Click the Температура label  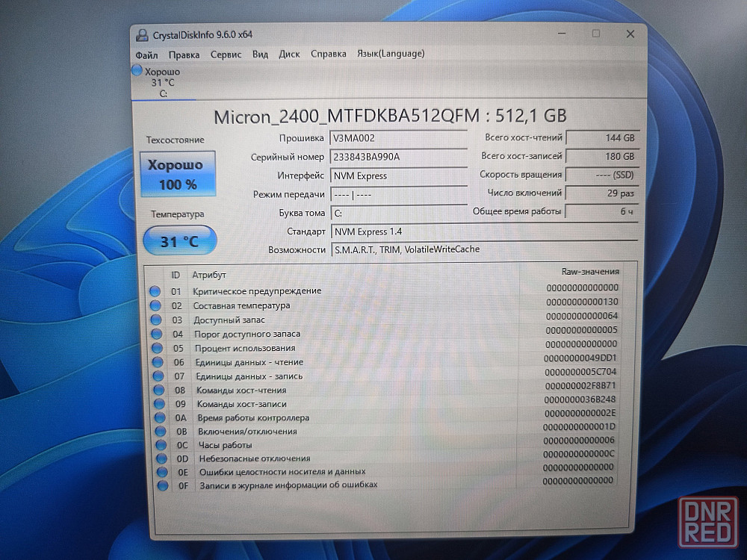pyautogui.click(x=177, y=214)
